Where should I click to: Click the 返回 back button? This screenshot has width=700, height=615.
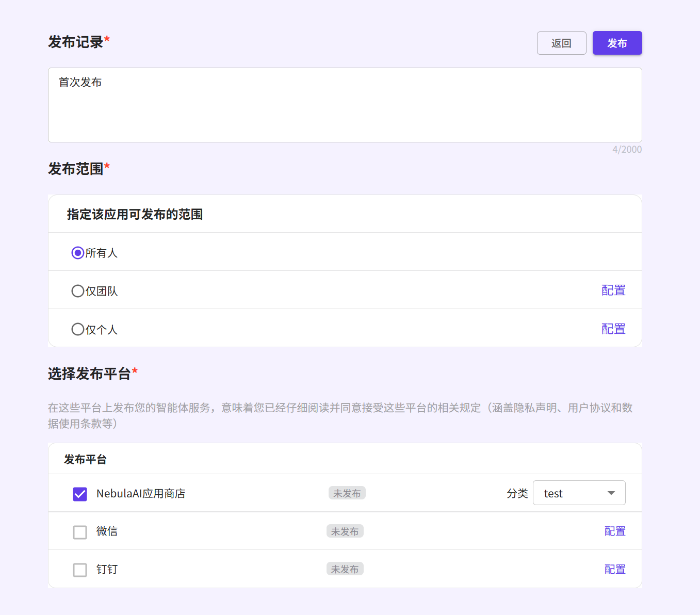561,43
